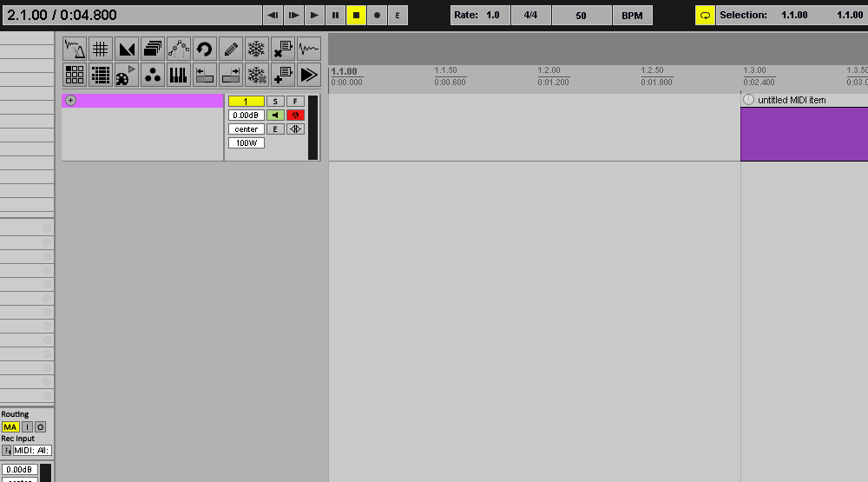This screenshot has width=868, height=482.
Task: Click the pencil draw tool icon
Action: click(x=230, y=50)
